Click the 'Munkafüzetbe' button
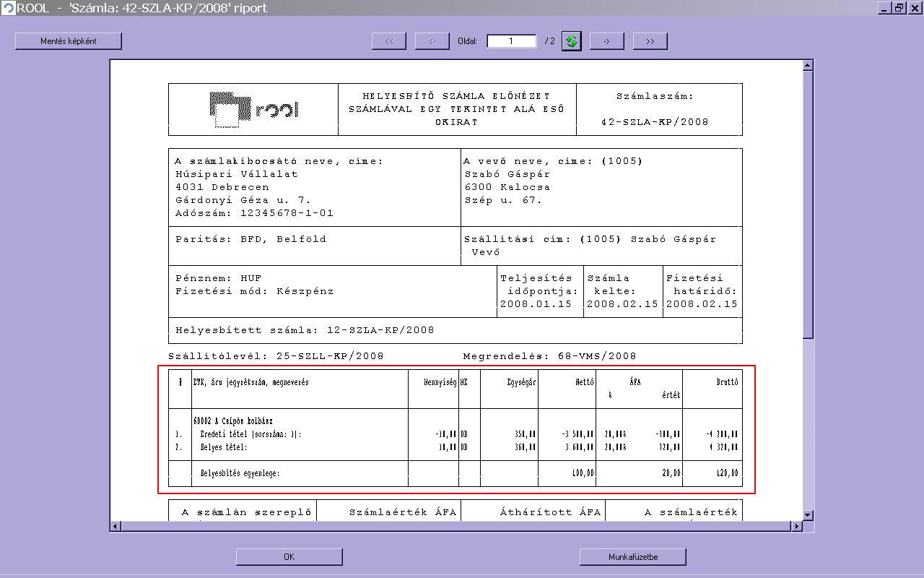The width and height of the screenshot is (924, 578). coord(633,557)
